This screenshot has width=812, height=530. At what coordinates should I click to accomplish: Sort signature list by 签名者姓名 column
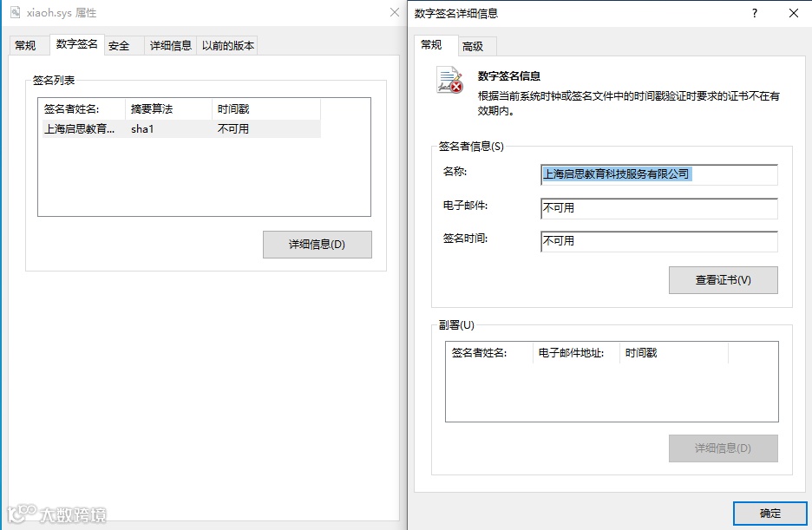coord(82,108)
